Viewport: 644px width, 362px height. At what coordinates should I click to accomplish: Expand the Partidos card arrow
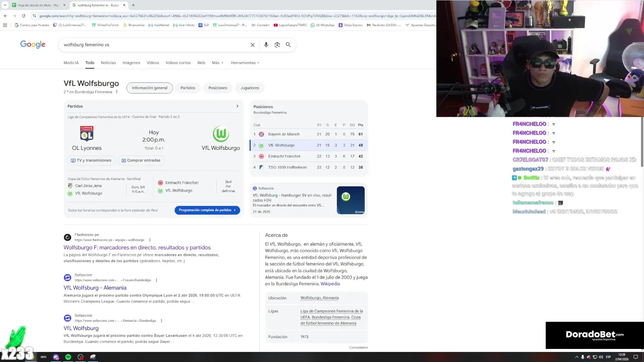point(237,106)
